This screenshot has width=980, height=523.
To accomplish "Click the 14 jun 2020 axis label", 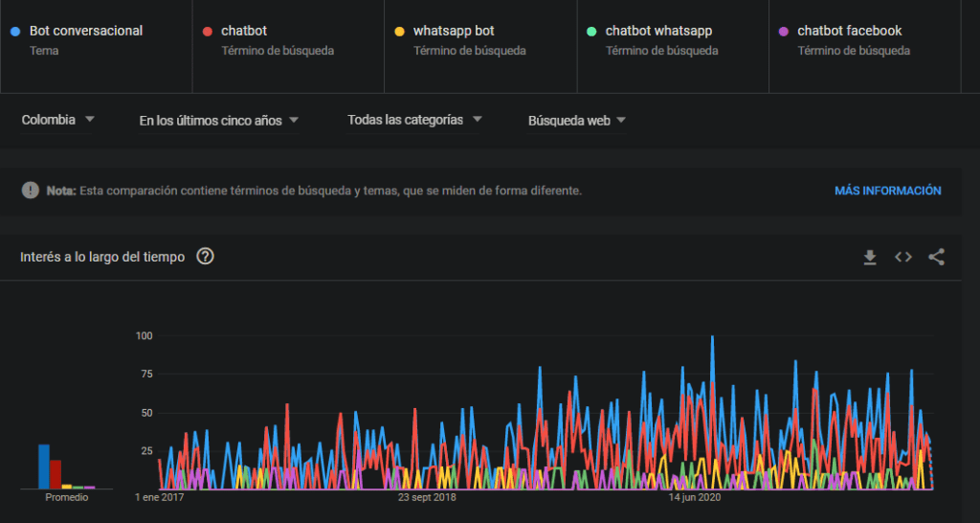I will tap(695, 498).
